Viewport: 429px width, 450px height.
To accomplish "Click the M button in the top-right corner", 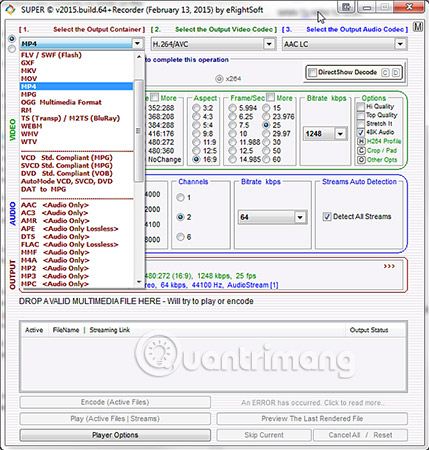I will point(418,27).
